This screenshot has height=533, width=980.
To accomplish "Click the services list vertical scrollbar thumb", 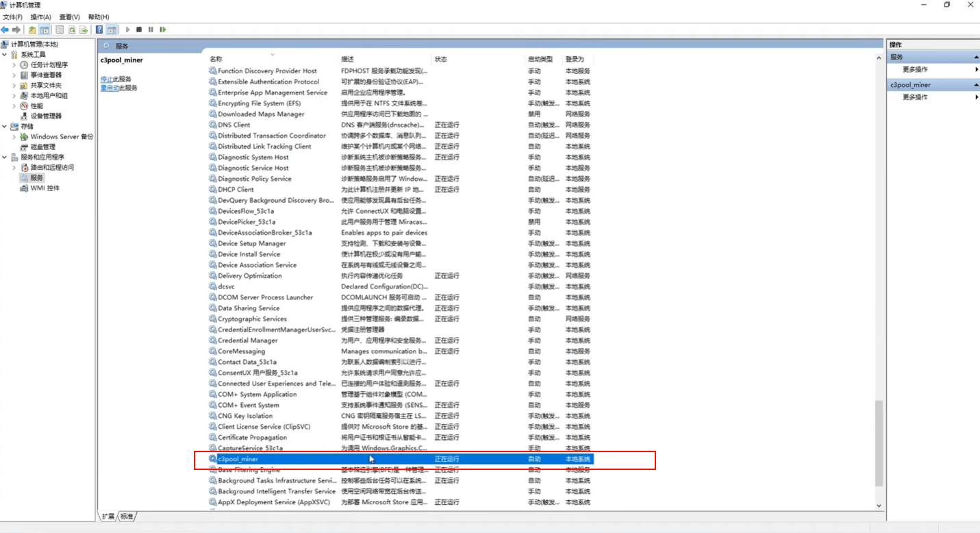I will tap(879, 444).
